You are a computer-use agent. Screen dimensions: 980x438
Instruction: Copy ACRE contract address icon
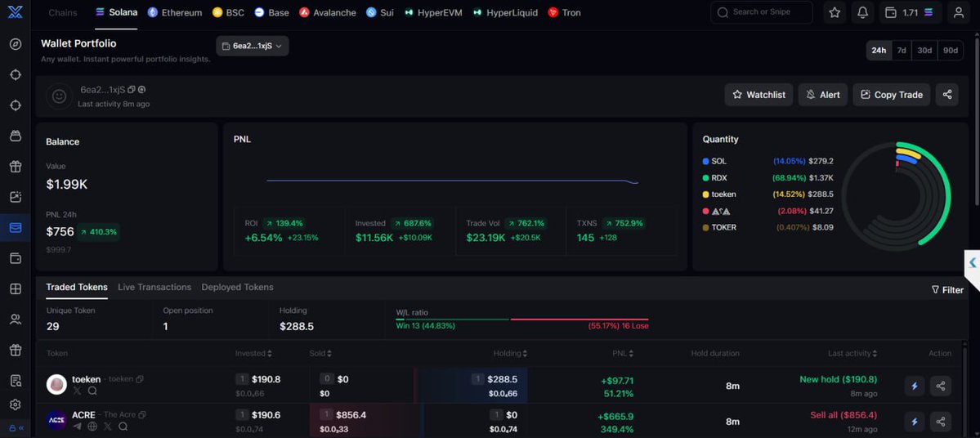[142, 415]
